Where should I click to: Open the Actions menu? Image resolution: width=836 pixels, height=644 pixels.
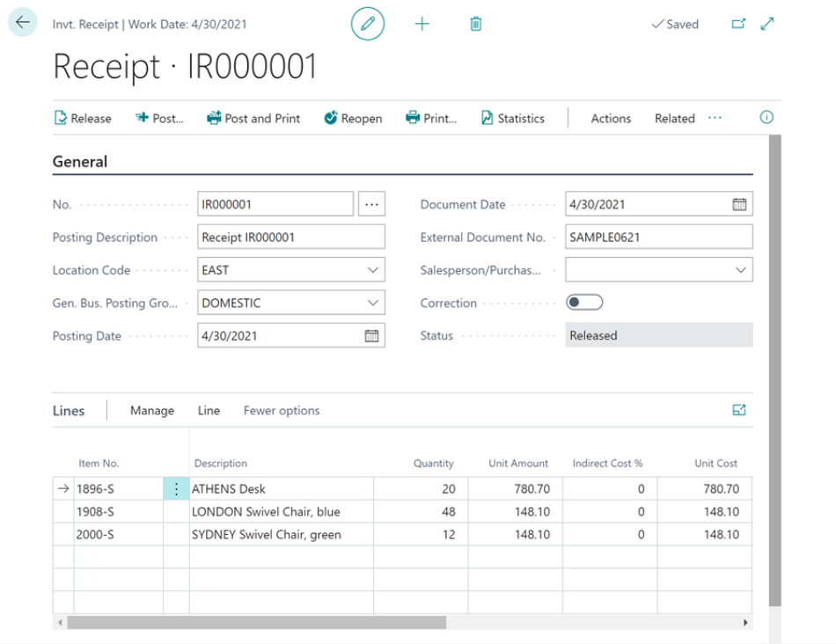click(611, 119)
